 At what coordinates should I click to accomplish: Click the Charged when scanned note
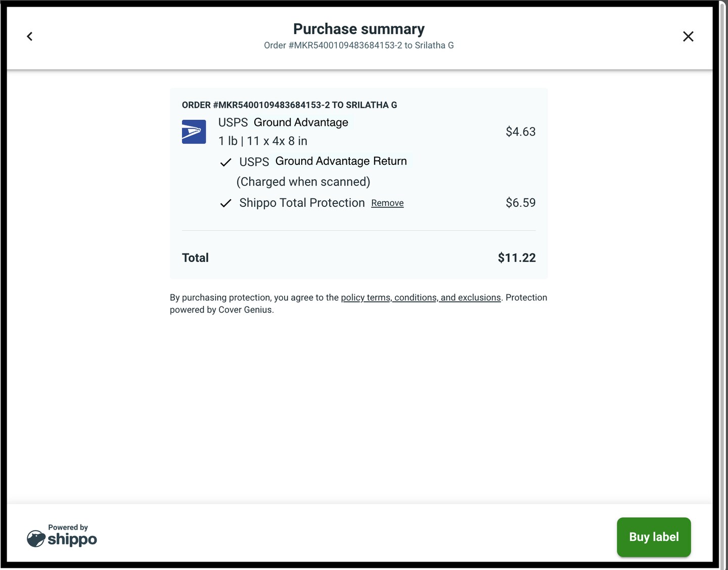click(303, 181)
